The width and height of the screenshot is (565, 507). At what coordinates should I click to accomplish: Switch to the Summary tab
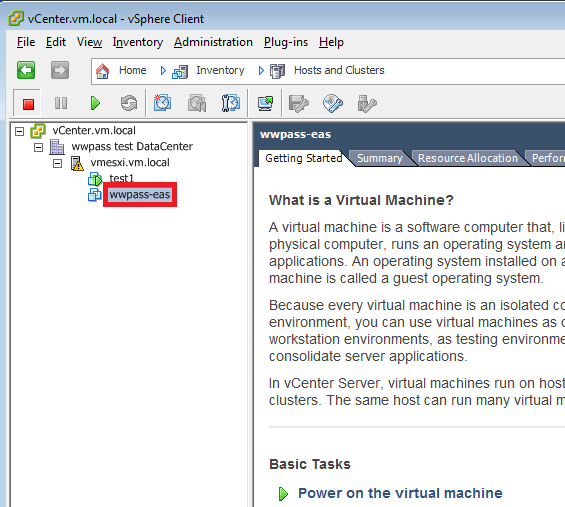379,158
